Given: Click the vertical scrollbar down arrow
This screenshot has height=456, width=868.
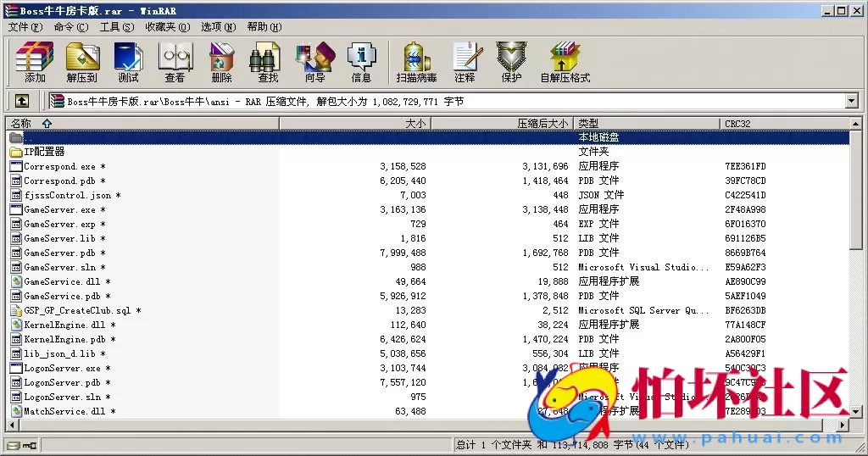Looking at the screenshot, I should click(x=855, y=411).
